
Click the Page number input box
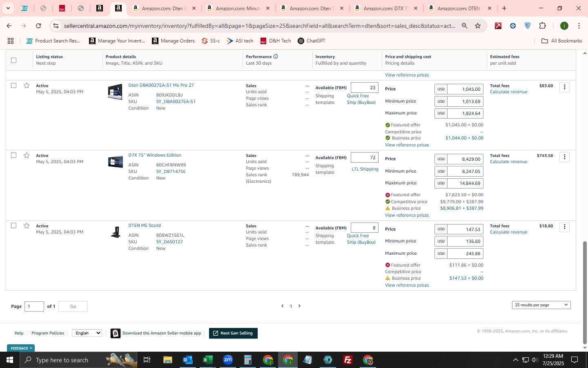pos(34,306)
